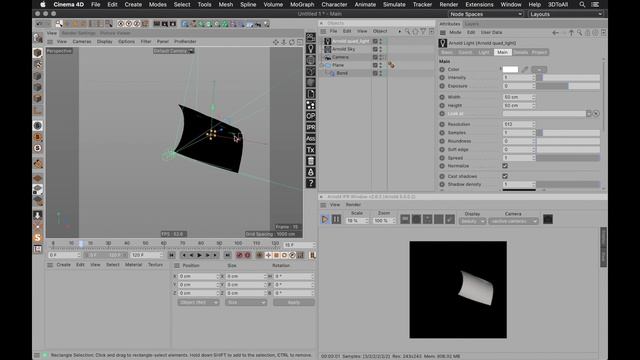Click the back arrow in Attributes panel
The width and height of the screenshot is (640, 360).
[555, 32]
